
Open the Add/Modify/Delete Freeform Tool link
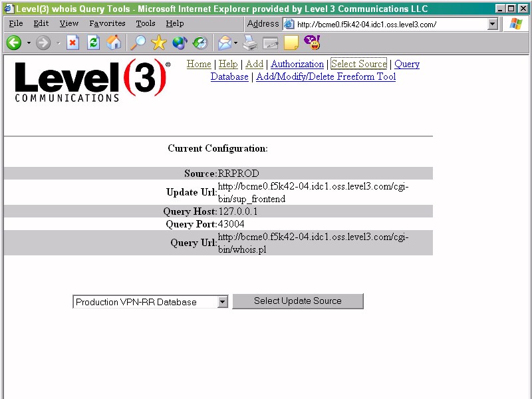coord(326,76)
